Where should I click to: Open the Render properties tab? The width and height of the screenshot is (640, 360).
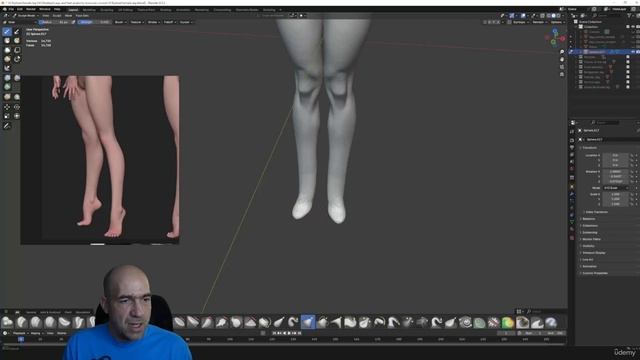572,140
